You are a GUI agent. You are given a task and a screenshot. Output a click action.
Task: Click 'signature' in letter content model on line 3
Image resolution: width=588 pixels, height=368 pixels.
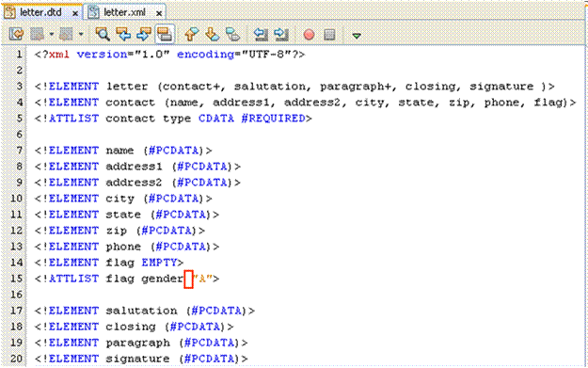(501, 87)
